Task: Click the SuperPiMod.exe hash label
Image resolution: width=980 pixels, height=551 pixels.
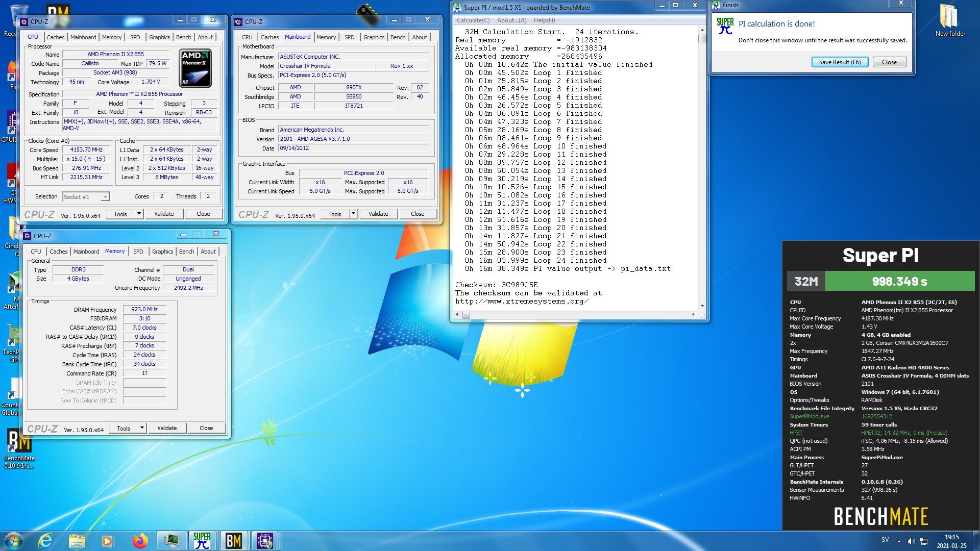Action: (810, 416)
